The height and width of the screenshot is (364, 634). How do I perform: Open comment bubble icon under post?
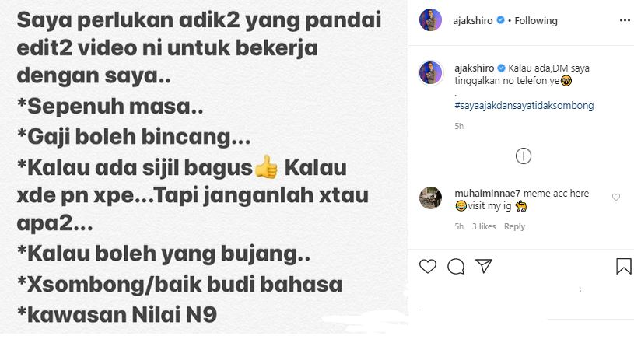coord(456,267)
